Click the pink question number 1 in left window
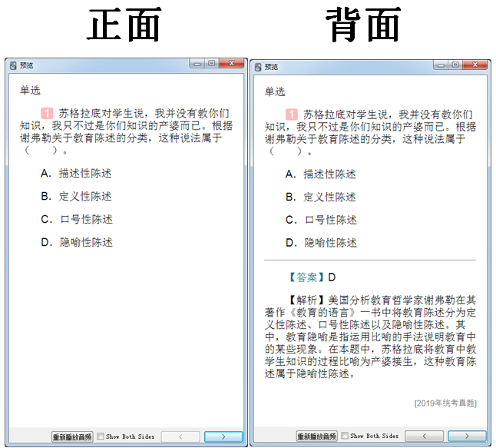 tap(47, 113)
